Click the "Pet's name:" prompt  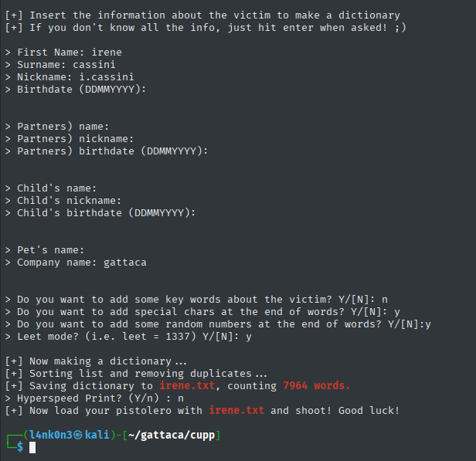[51, 250]
